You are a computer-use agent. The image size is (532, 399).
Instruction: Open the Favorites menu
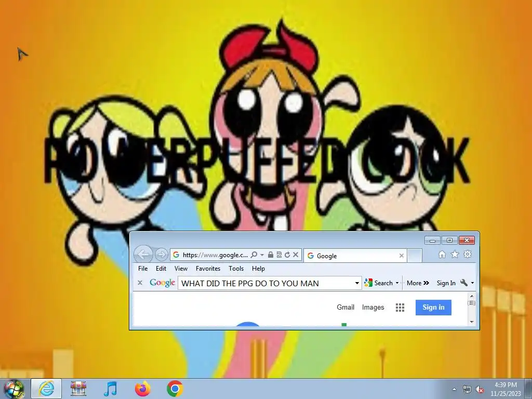[208, 269]
